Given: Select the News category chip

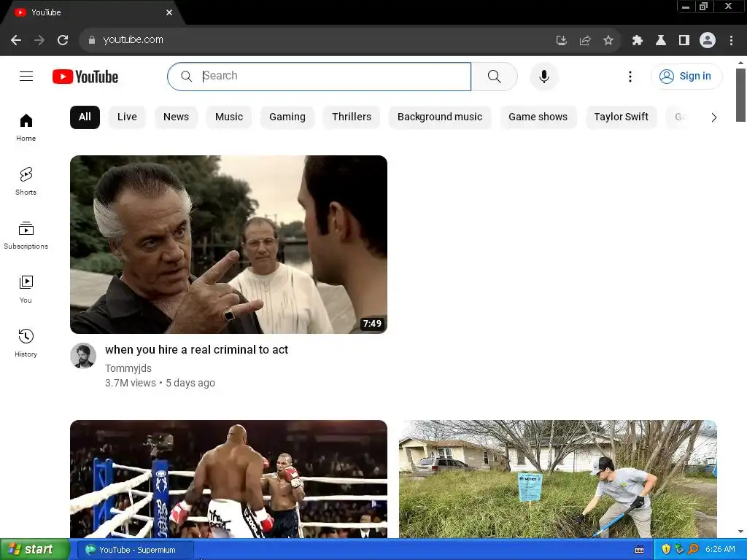Looking at the screenshot, I should (x=176, y=117).
